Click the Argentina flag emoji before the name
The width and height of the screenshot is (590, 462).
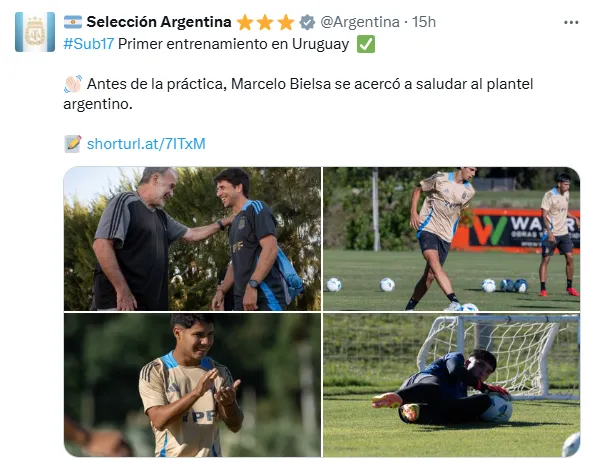pos(73,22)
